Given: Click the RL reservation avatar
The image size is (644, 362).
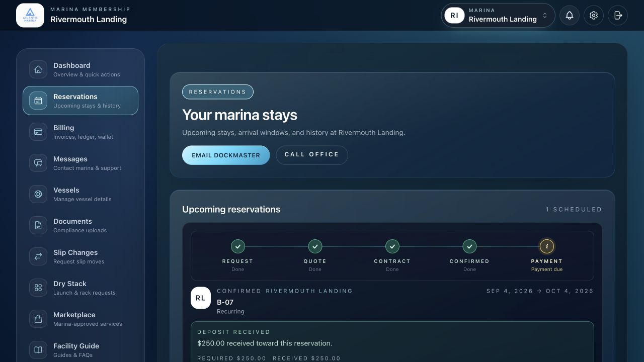Looking at the screenshot, I should pyautogui.click(x=200, y=298).
